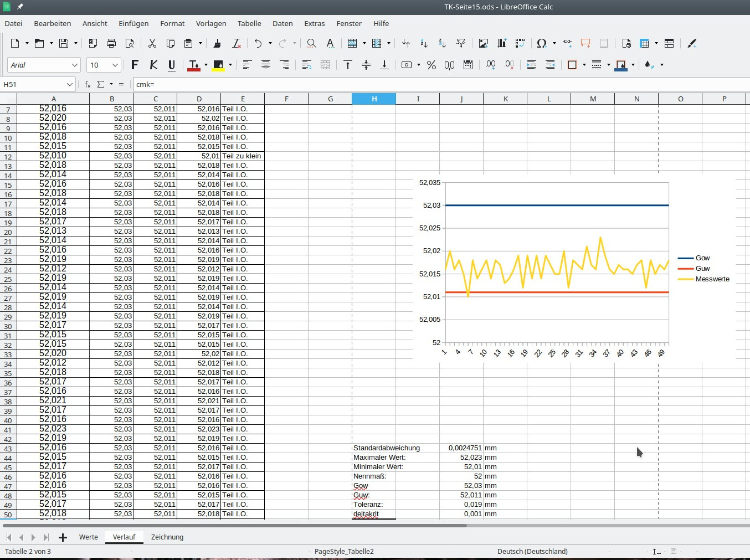Open font color dropdown arrow

[206, 65]
